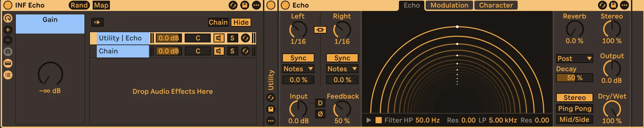Hot-swap the Utility | Echo chain
The height and width of the screenshot is (128, 644).
245,38
